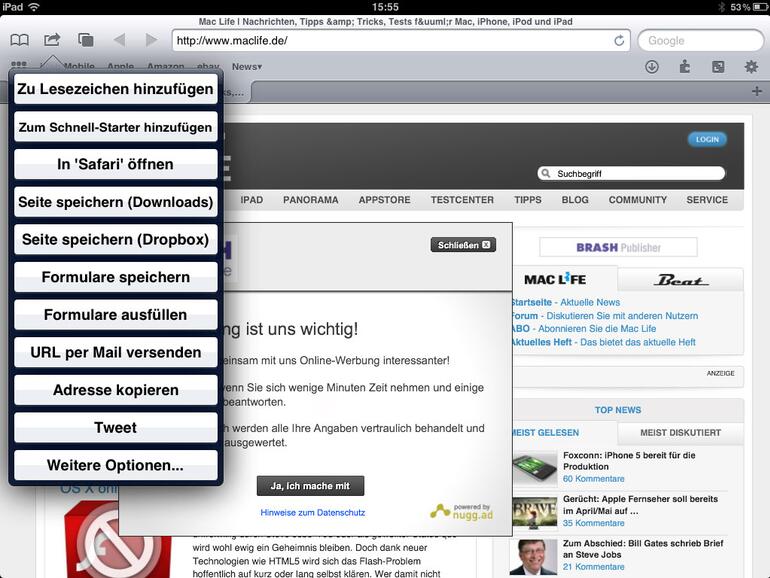Image resolution: width=770 pixels, height=578 pixels.
Task: Tap the puzzle-piece extensions icon
Action: click(x=685, y=66)
